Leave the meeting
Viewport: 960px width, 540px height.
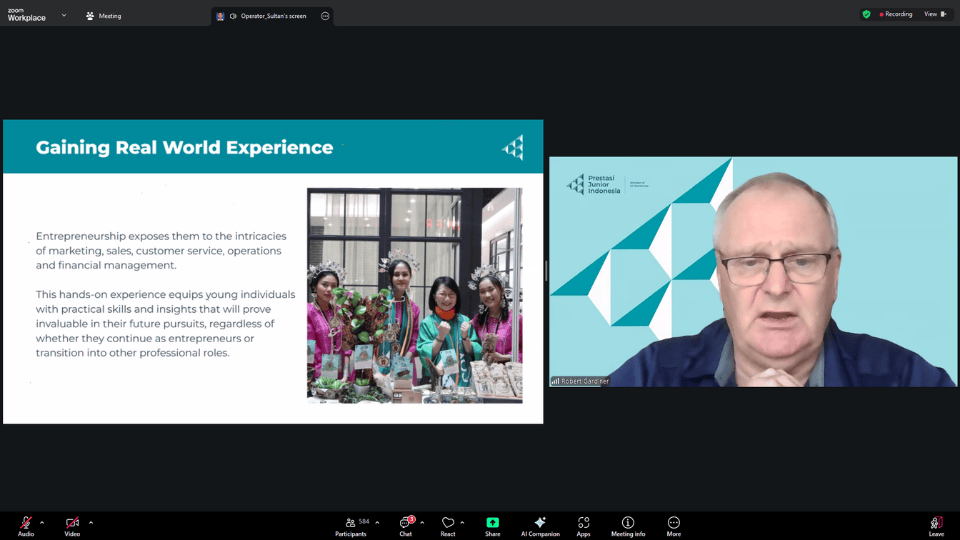click(936, 523)
